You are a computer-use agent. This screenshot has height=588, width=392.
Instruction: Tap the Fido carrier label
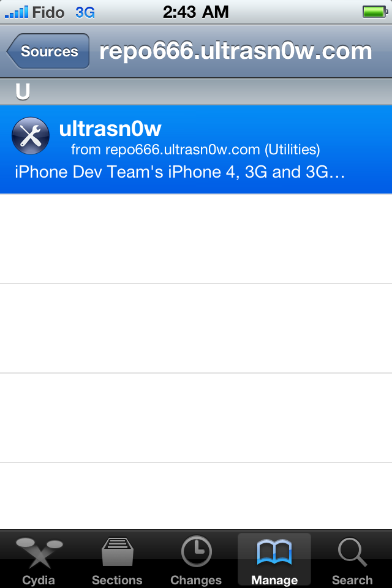pos(48,12)
